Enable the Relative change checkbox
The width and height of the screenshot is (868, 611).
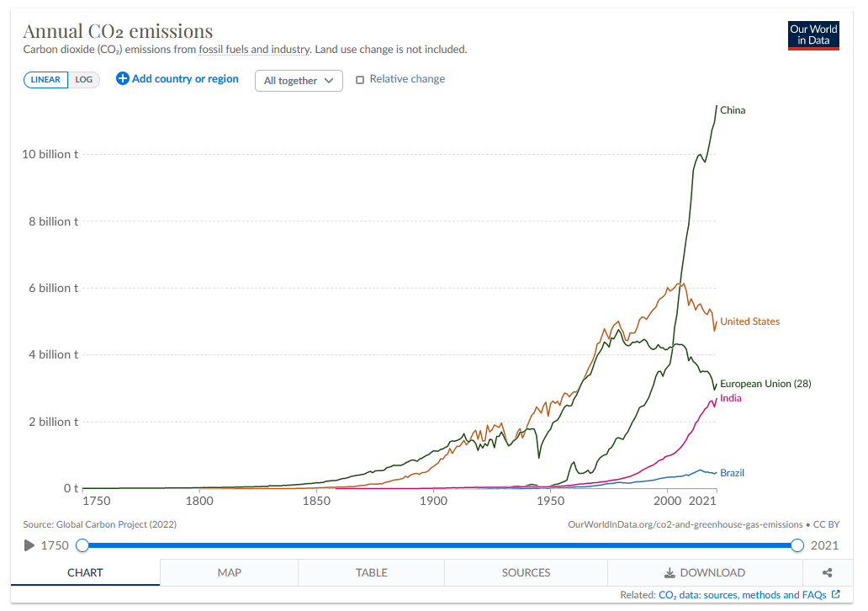(360, 79)
